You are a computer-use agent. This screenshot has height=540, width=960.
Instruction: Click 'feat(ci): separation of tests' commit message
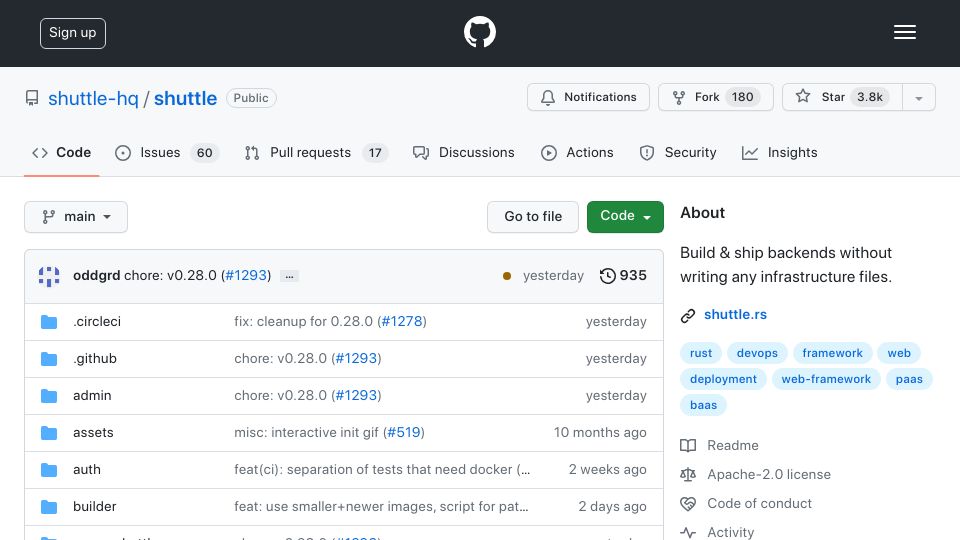point(382,470)
